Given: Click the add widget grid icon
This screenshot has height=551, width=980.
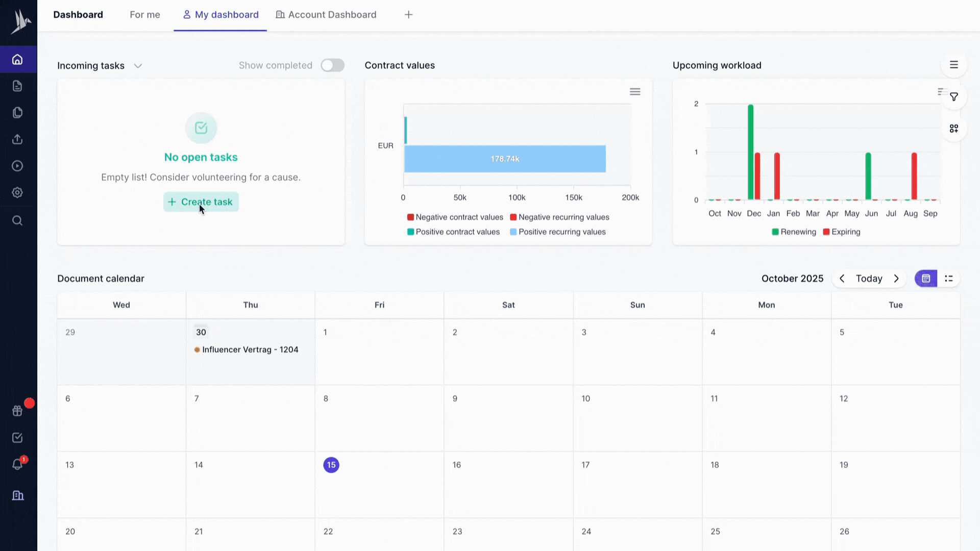Looking at the screenshot, I should (x=954, y=129).
